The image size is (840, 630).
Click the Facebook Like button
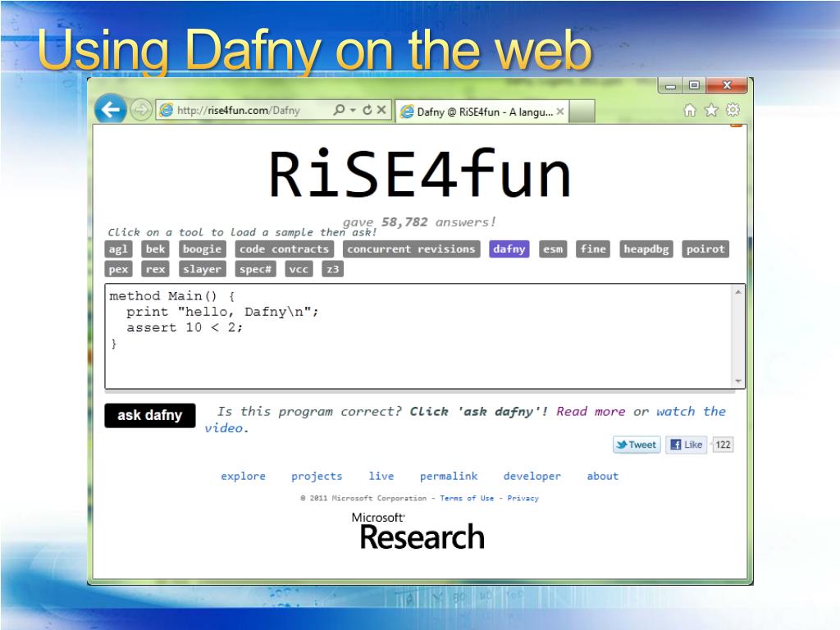(687, 445)
